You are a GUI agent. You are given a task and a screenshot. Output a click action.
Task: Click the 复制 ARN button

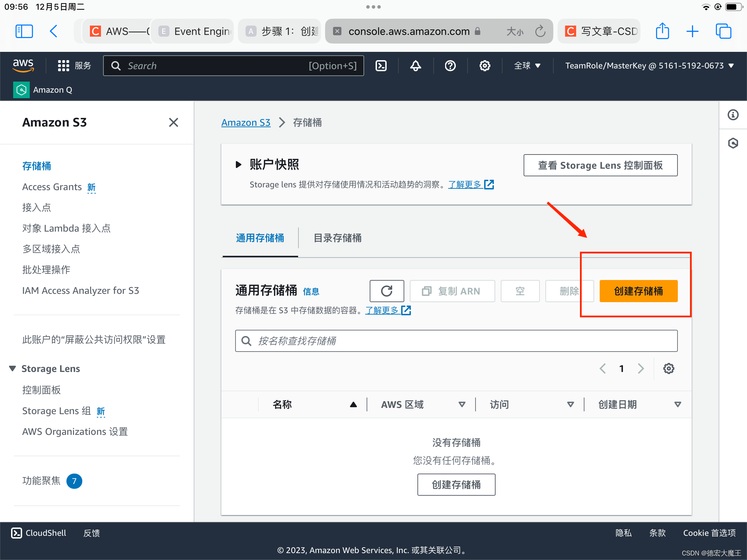(452, 291)
